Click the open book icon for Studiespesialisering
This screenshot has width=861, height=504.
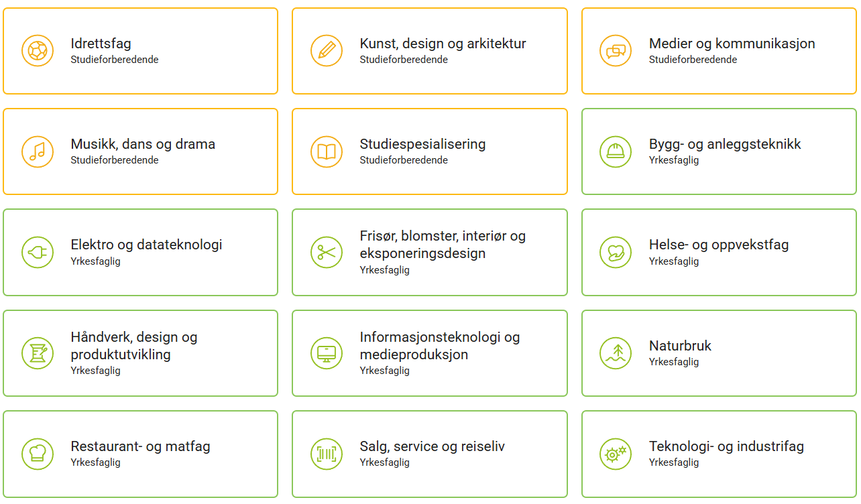coord(327,151)
